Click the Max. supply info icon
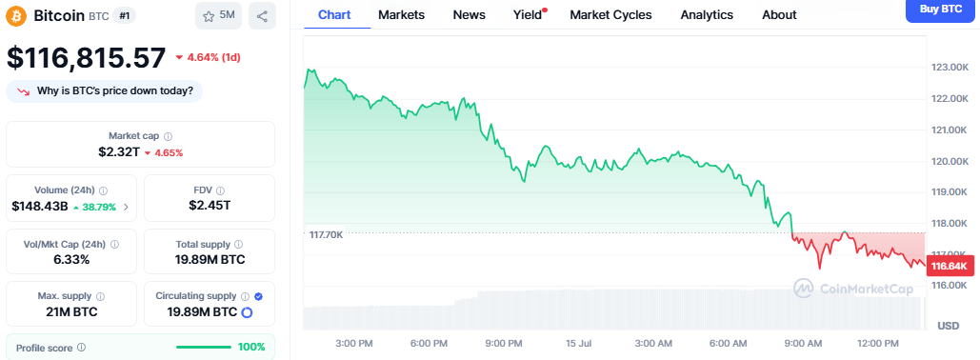Screen dimensions: 980x360 tap(100, 296)
